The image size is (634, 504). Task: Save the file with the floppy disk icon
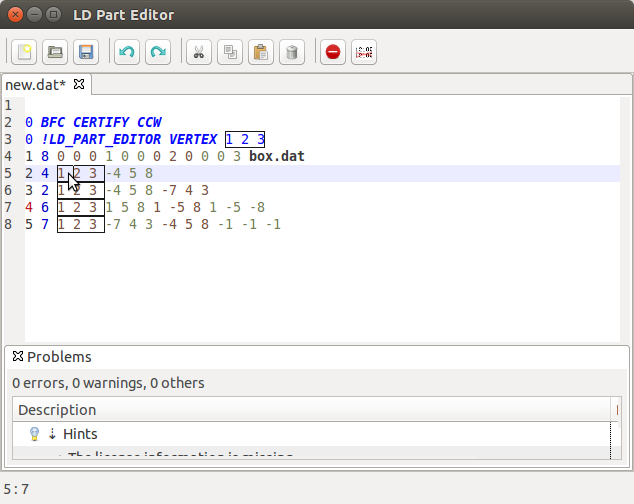[86, 52]
